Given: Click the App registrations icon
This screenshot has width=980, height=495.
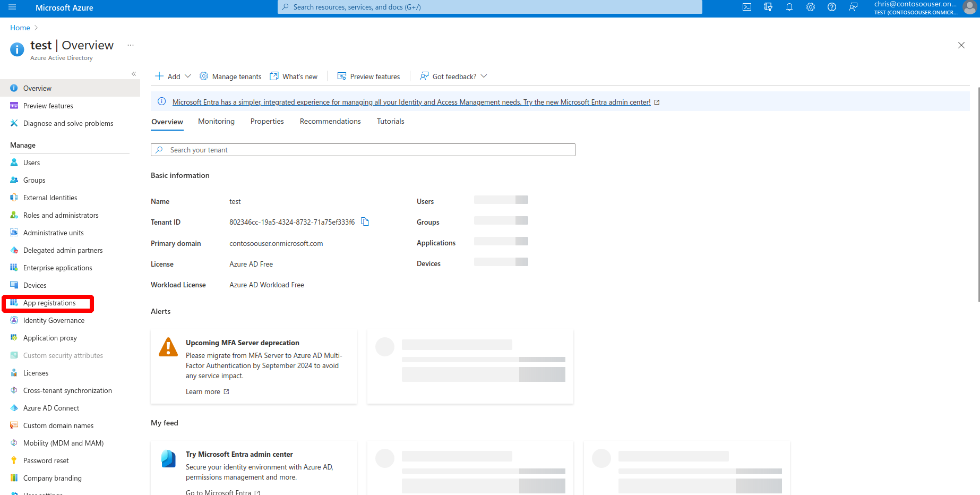Looking at the screenshot, I should [14, 303].
